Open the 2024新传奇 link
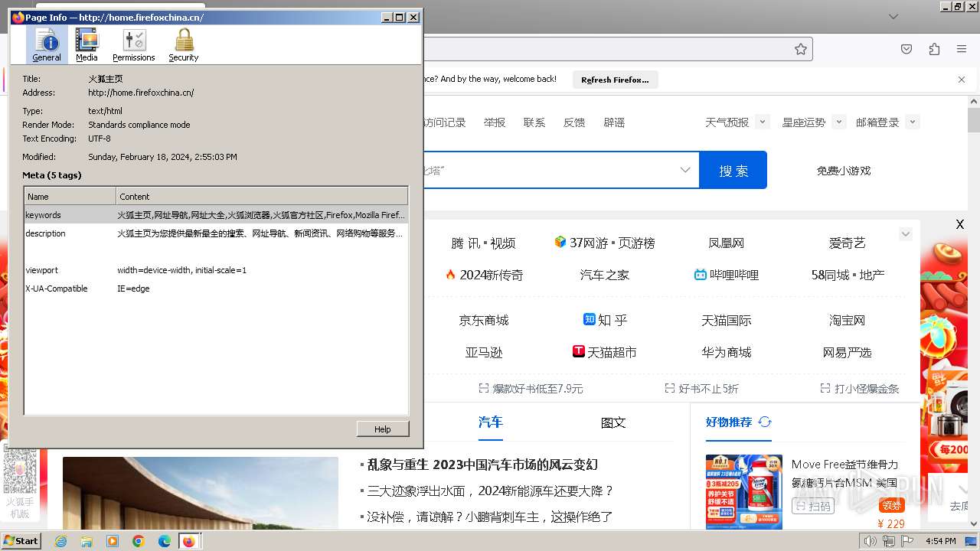This screenshot has height=551, width=980. (484, 275)
